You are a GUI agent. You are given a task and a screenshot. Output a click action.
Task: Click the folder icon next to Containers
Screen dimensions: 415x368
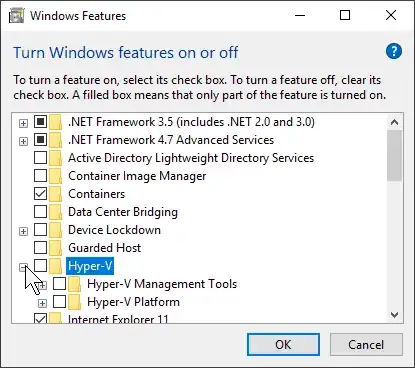coord(55,194)
